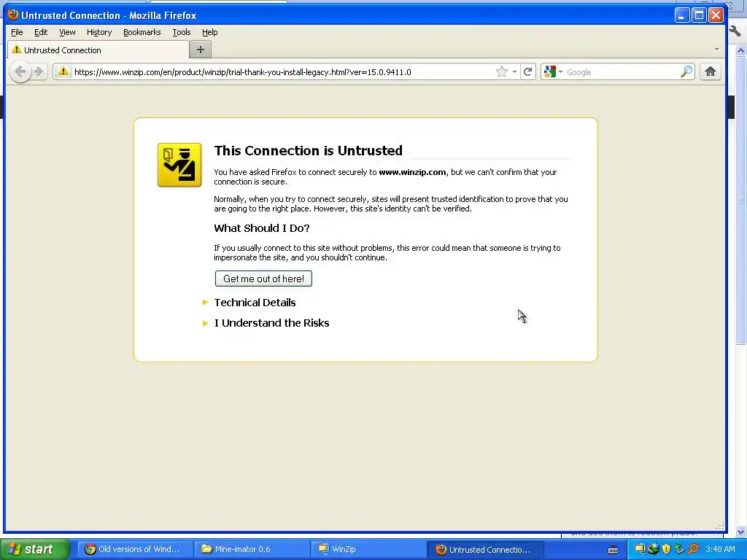This screenshot has height=560, width=747.
Task: Click the background window's vertical scrollbar thumb
Action: 740,199
